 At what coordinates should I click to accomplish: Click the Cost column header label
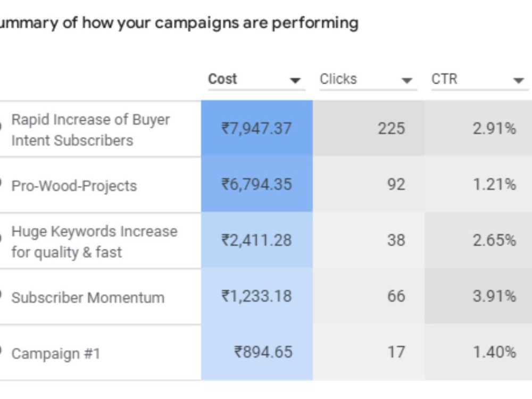coord(222,79)
